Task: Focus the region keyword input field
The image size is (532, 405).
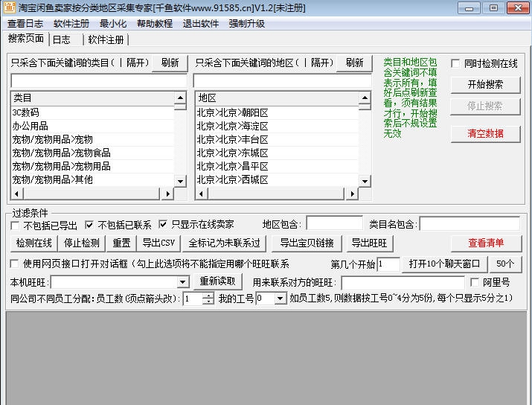Action: [x=282, y=81]
